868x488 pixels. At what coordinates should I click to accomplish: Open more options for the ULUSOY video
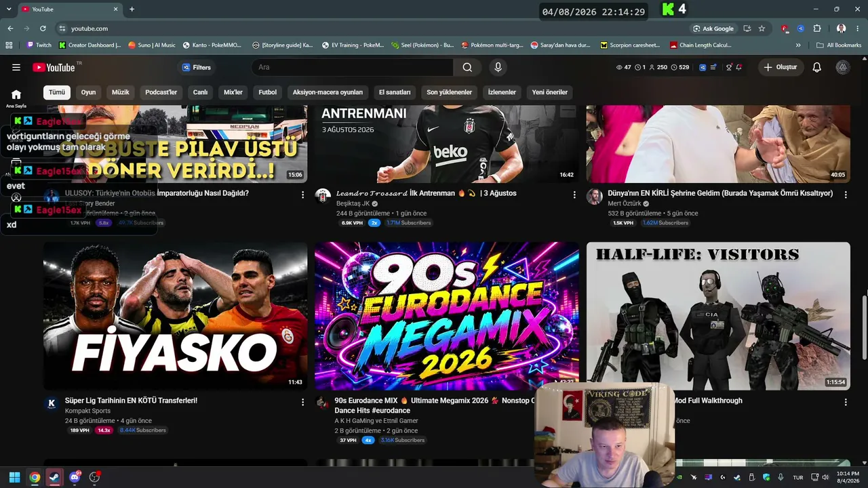(x=302, y=195)
